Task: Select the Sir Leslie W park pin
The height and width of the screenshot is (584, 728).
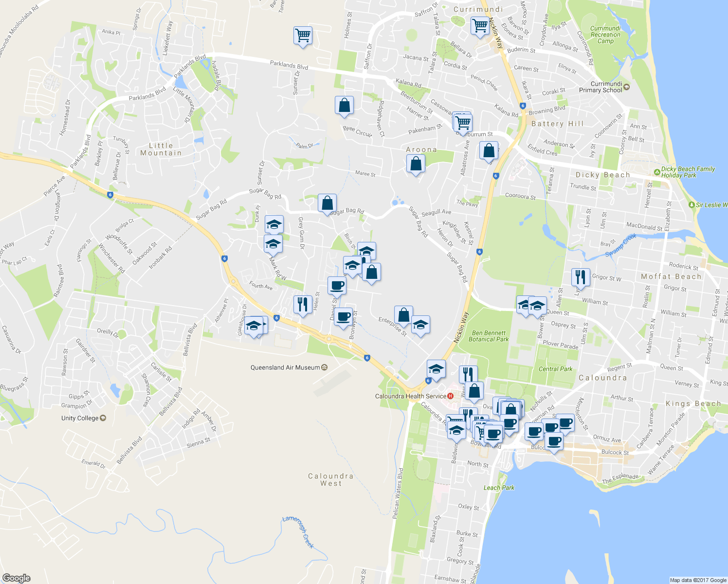Action: click(x=692, y=205)
